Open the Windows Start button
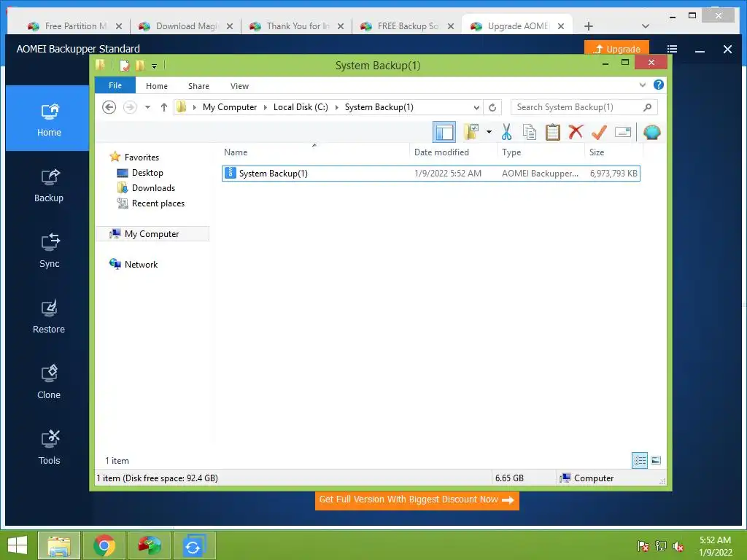 point(18,545)
